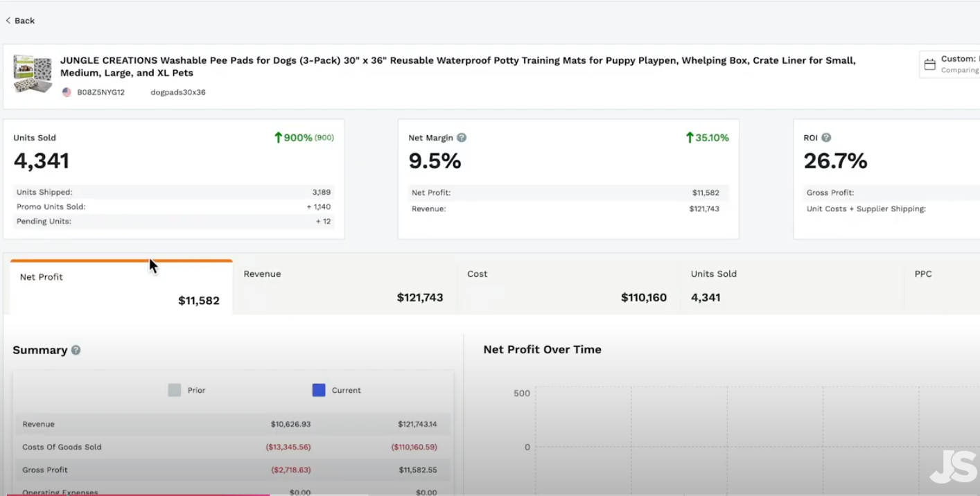Click ASIN text B08Z5NYG12
Image resolution: width=980 pixels, height=496 pixels.
tap(100, 92)
